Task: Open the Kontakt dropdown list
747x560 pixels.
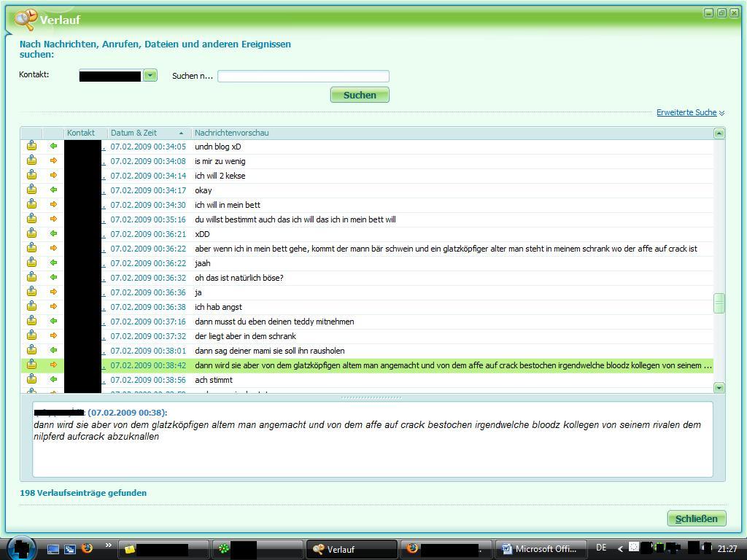Action: coord(150,75)
